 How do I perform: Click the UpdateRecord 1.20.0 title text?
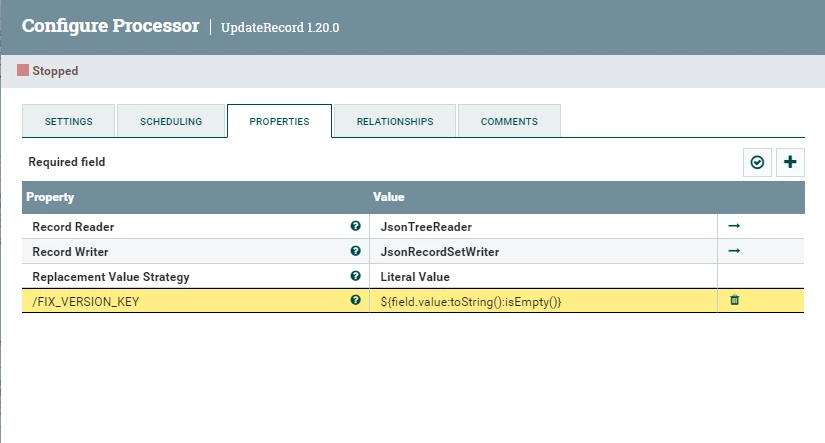pyautogui.click(x=280, y=27)
